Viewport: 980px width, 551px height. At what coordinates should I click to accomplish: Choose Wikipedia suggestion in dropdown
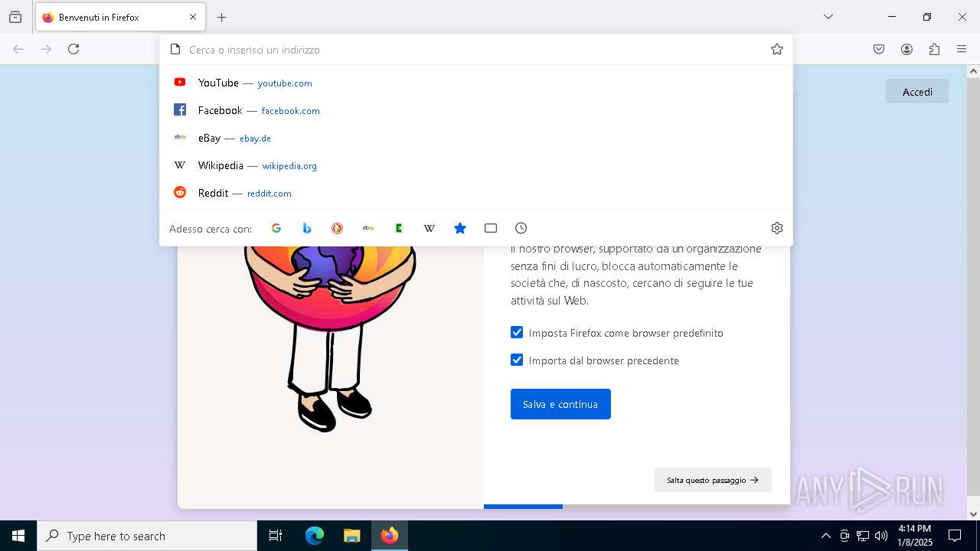point(476,165)
